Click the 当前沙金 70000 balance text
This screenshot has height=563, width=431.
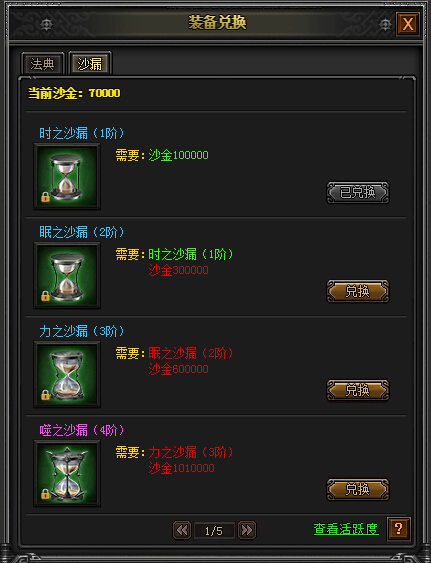click(74, 93)
